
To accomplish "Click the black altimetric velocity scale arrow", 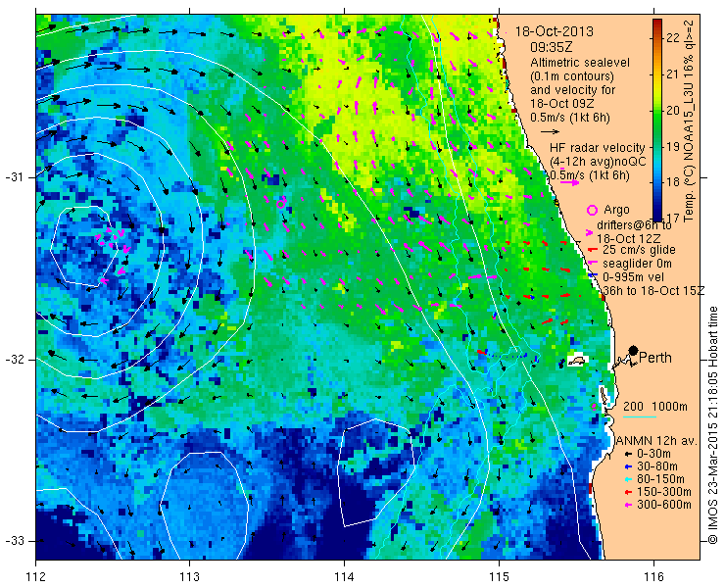I will (x=551, y=132).
